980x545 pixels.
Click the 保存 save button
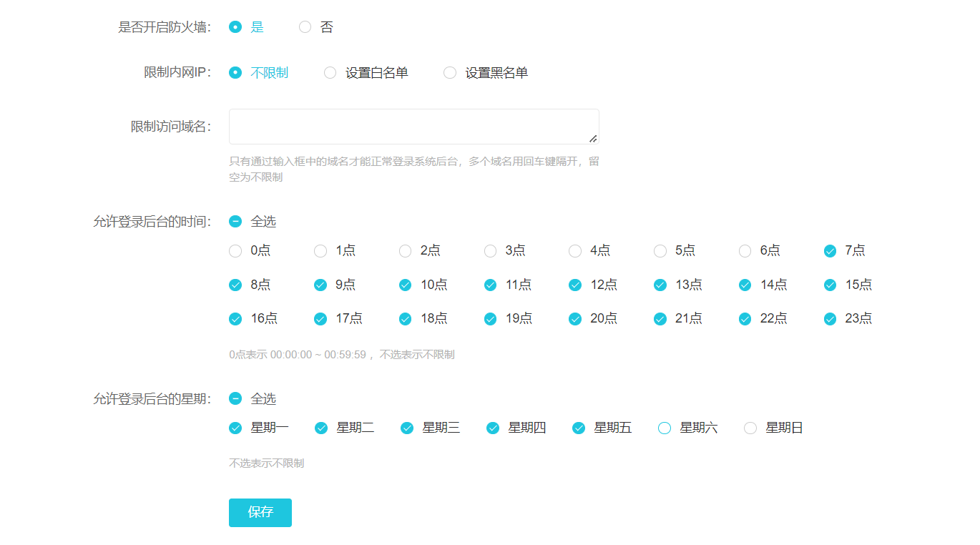click(x=260, y=512)
